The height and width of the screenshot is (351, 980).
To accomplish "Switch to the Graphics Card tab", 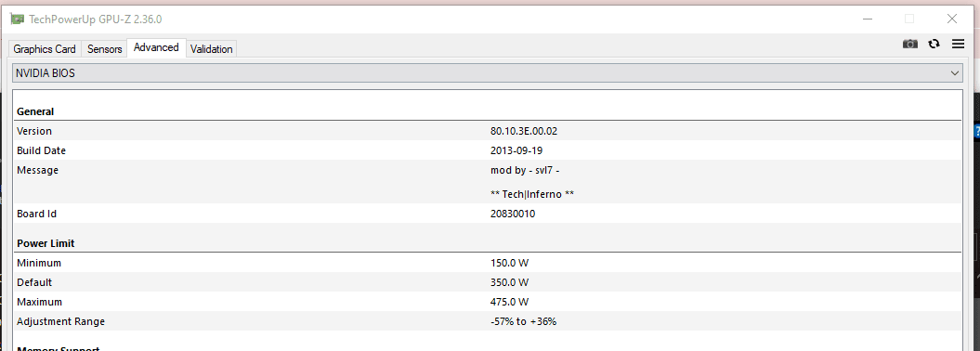I will 45,48.
